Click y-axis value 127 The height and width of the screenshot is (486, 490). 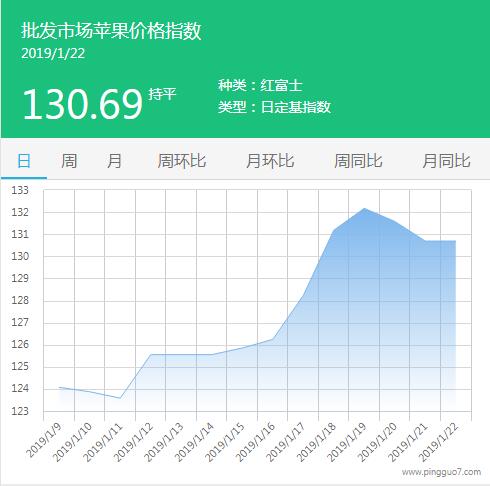pos(20,323)
